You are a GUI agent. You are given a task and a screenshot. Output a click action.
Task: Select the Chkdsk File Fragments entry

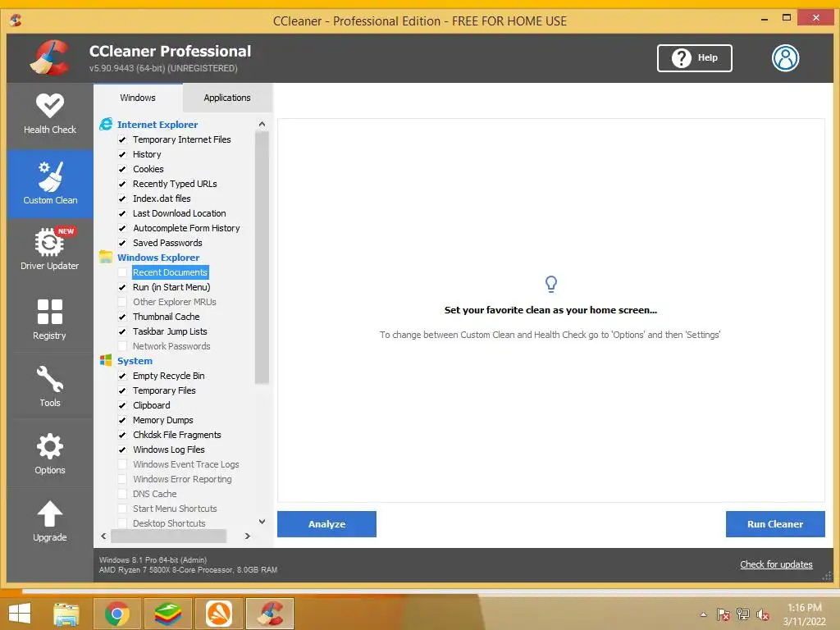click(x=177, y=435)
